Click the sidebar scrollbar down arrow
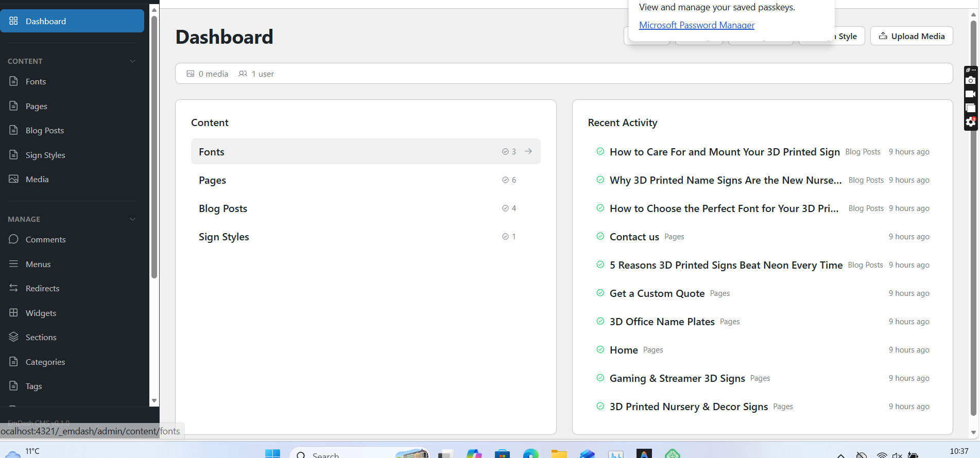980x458 pixels. (x=154, y=400)
